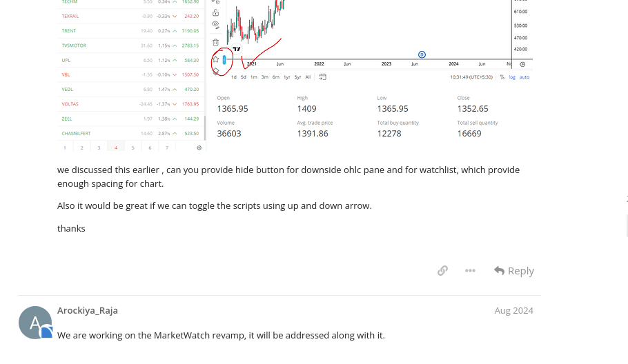628x364 pixels.
Task: Click the star favorites icon on chart
Action: point(215,59)
